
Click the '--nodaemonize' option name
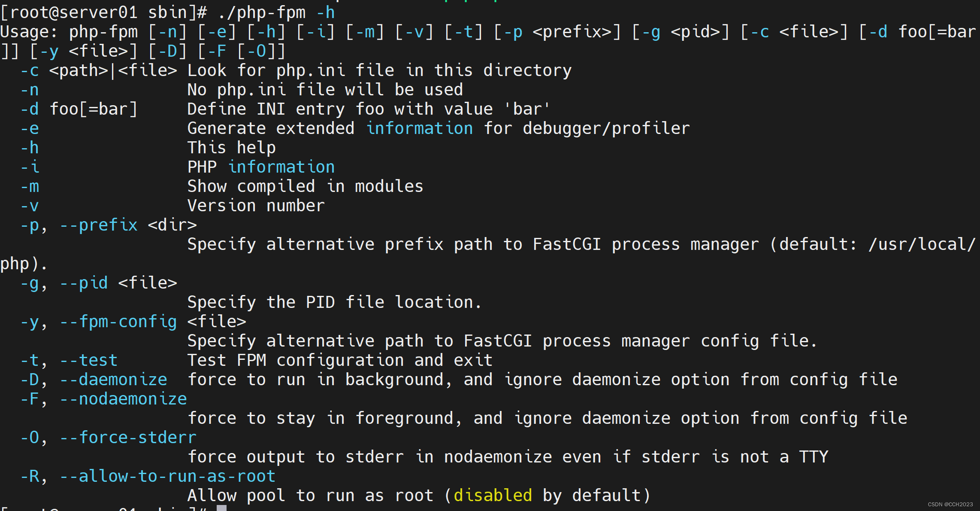pyautogui.click(x=123, y=399)
